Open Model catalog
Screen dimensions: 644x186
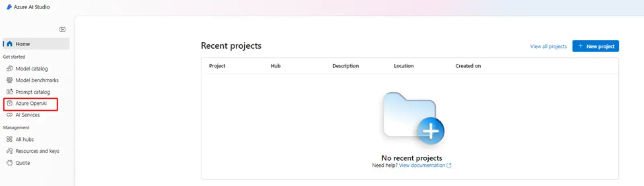click(31, 68)
